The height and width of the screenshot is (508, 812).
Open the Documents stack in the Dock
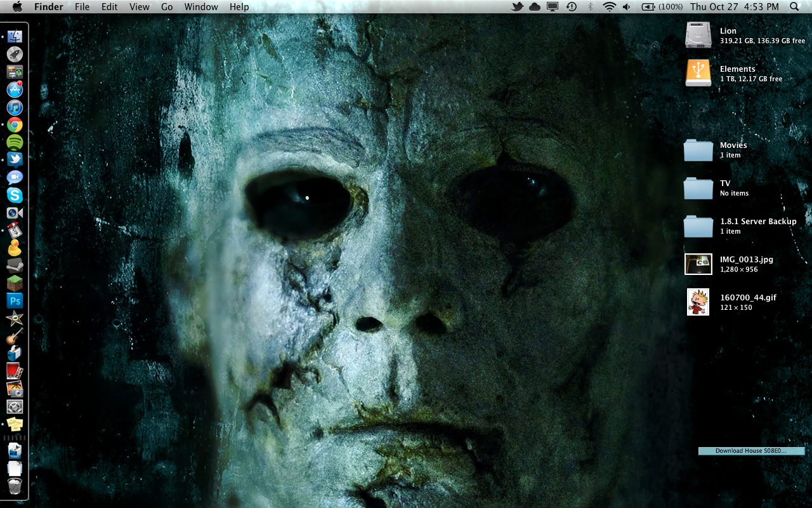(x=15, y=469)
